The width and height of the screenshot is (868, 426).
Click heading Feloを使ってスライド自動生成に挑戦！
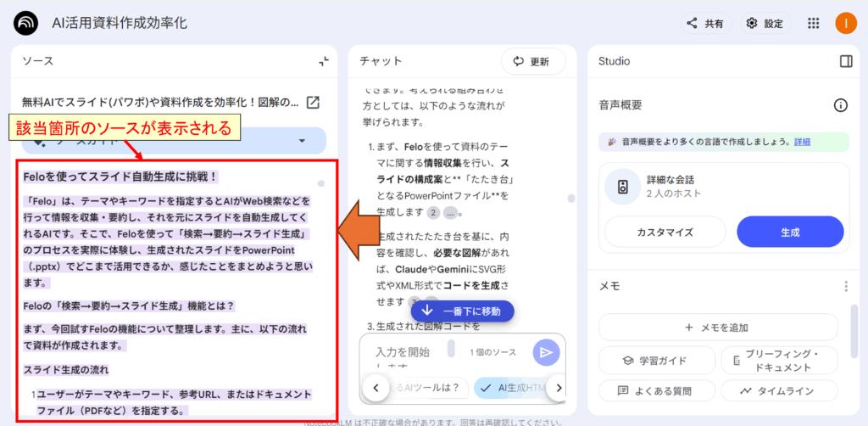[x=121, y=177]
